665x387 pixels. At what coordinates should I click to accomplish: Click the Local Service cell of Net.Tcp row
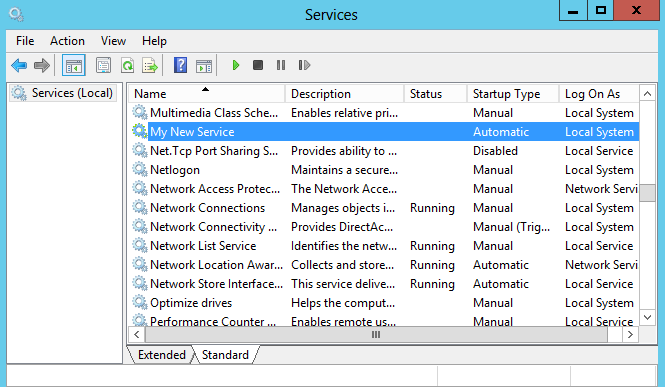tap(599, 151)
